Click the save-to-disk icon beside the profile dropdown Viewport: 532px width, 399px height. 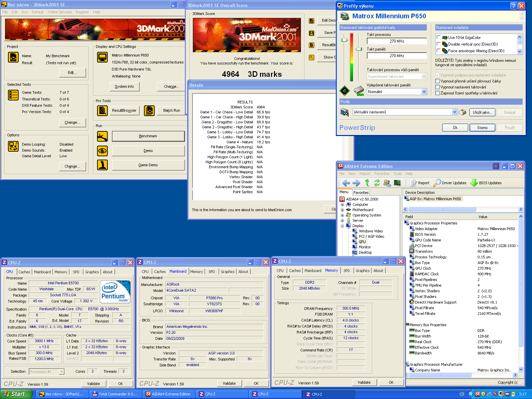[x=463, y=112]
